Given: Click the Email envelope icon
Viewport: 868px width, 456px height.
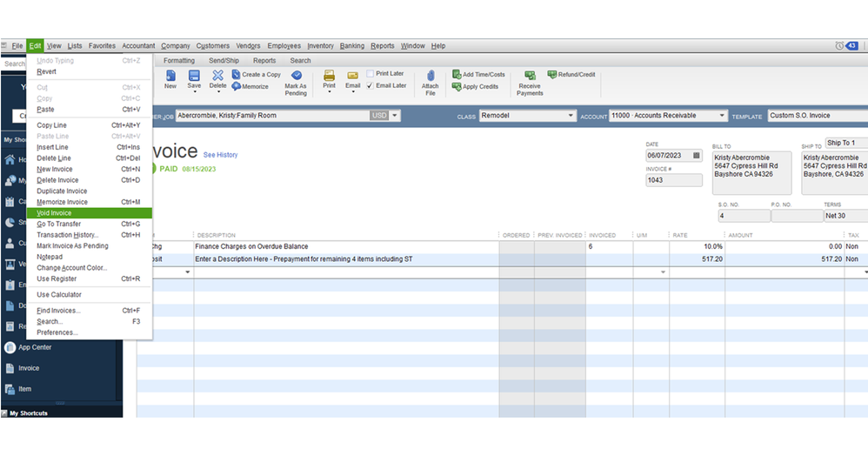Looking at the screenshot, I should point(352,77).
